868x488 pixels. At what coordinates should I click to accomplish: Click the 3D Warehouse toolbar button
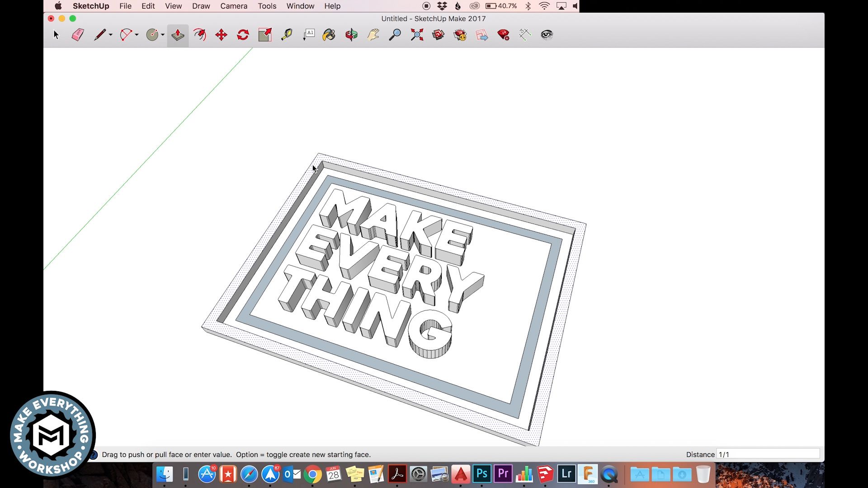tap(437, 34)
